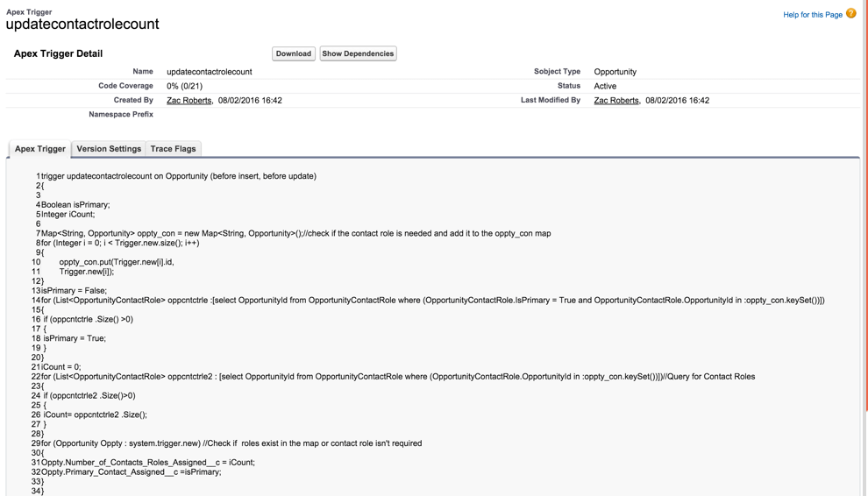Click code line 22 Query for Contact Roles
The image size is (868, 496).
pos(398,377)
